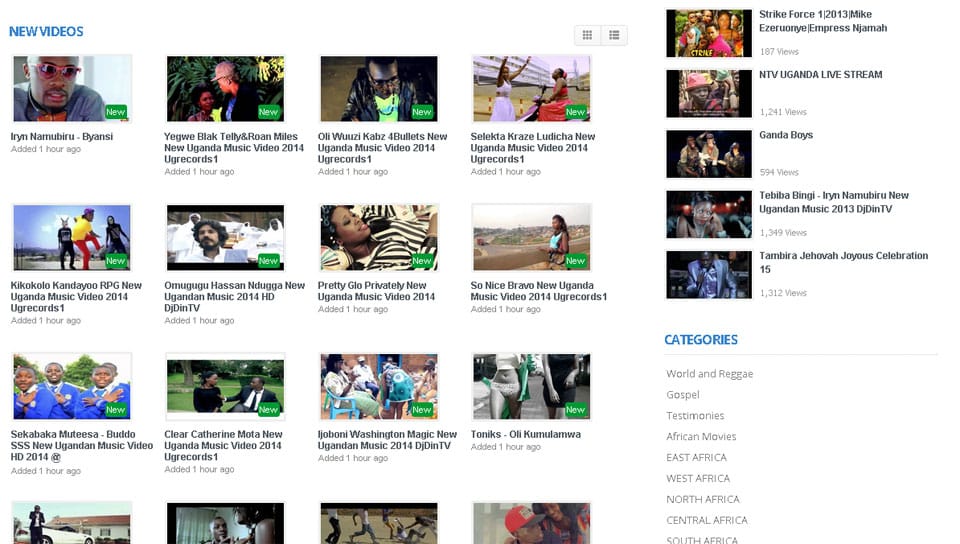The width and height of the screenshot is (960, 544).
Task: Click the Ganda Boys sidebar thumbnail
Action: [709, 154]
